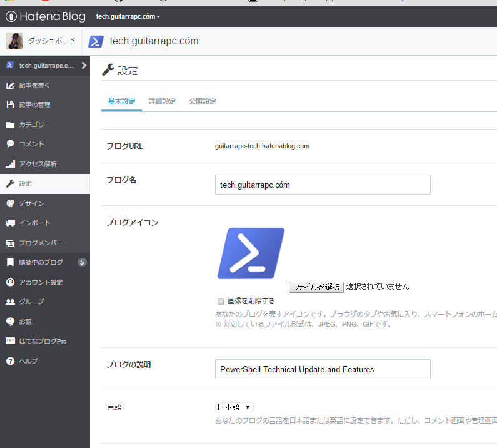Click the large PowerShell blog icon image
This screenshot has height=448, width=497.
pos(251,253)
